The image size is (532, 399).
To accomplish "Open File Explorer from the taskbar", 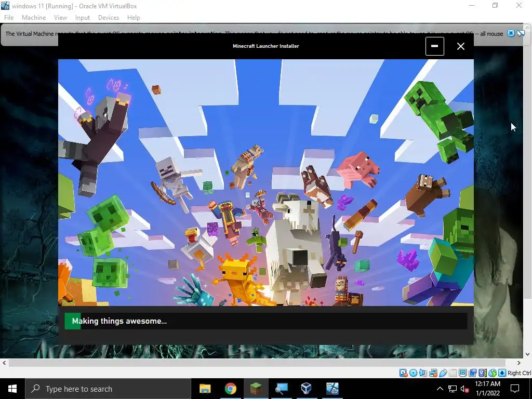I will pos(205,389).
